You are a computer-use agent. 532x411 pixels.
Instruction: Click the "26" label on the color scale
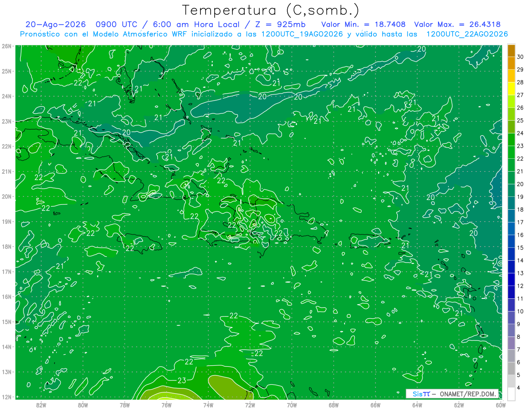point(520,108)
